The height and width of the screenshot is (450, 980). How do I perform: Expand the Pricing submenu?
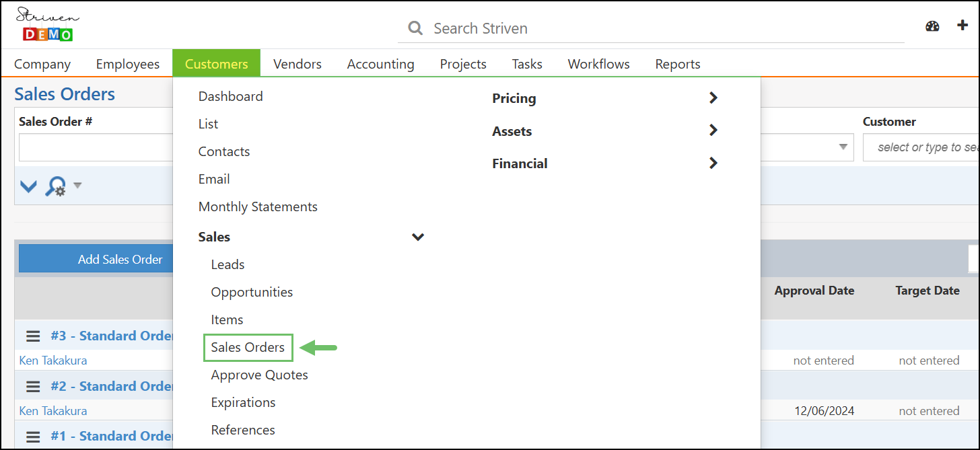tap(713, 98)
